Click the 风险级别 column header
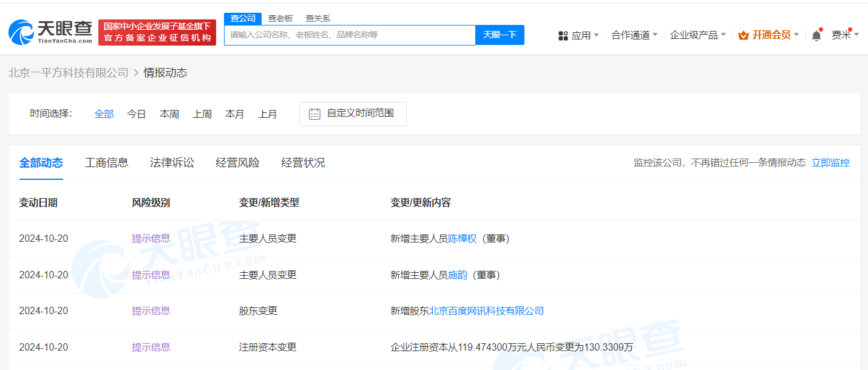This screenshot has height=370, width=868. pyautogui.click(x=151, y=203)
